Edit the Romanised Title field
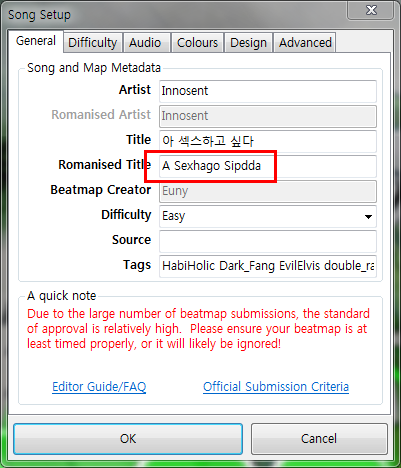This screenshot has width=401, height=468. 268,166
